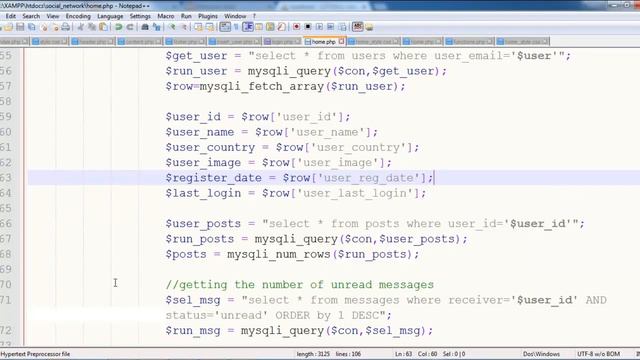
Task: Open the Run menu
Action: pos(186,16)
